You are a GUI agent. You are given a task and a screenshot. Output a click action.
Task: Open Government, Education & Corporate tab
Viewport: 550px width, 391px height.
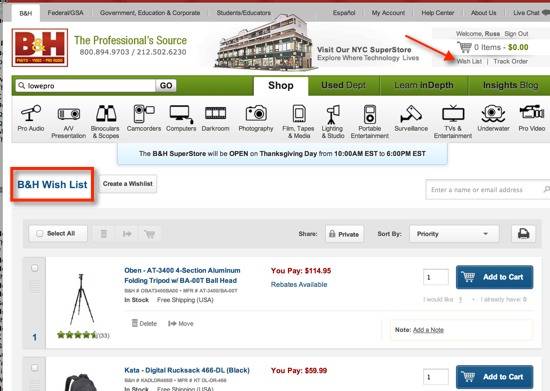tap(150, 13)
